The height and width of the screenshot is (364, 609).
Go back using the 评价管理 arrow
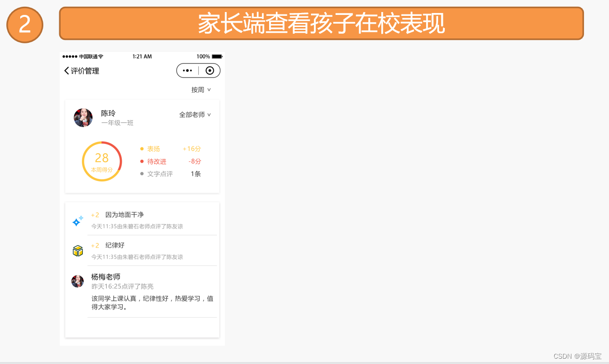click(x=66, y=71)
